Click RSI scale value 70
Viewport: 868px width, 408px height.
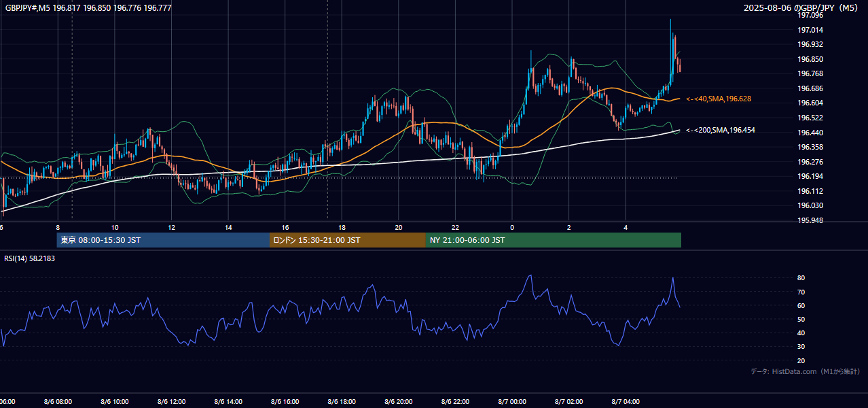click(801, 292)
